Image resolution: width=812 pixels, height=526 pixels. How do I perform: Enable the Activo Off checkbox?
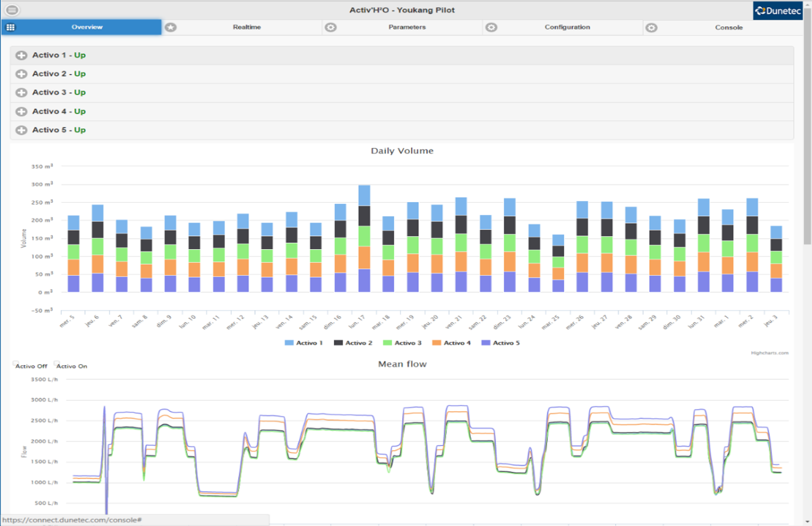(16, 364)
